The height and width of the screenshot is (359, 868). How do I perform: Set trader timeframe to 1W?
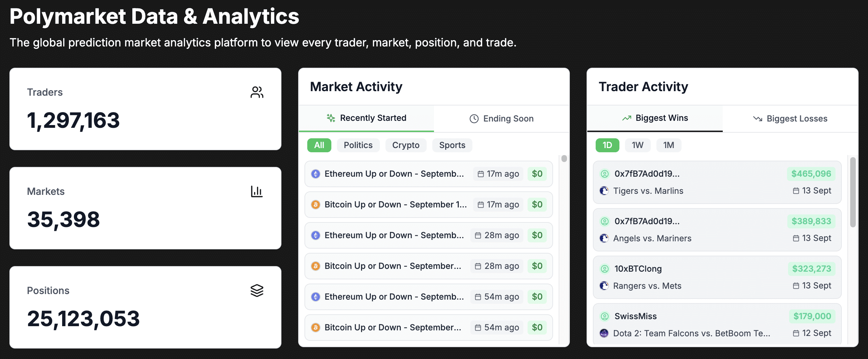point(637,145)
